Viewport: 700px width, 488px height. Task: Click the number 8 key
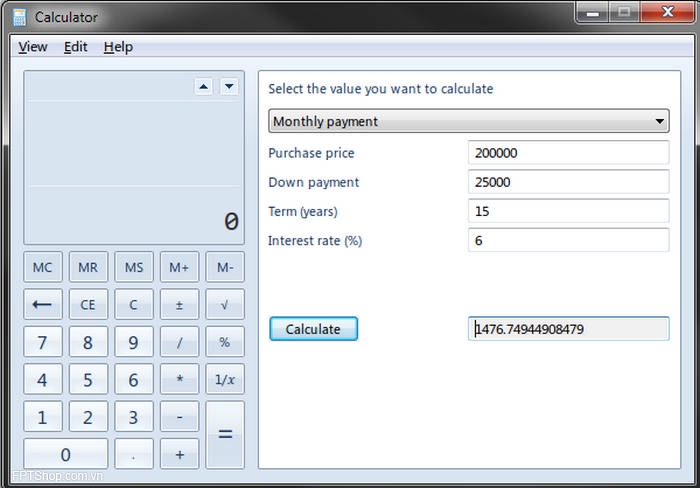88,342
